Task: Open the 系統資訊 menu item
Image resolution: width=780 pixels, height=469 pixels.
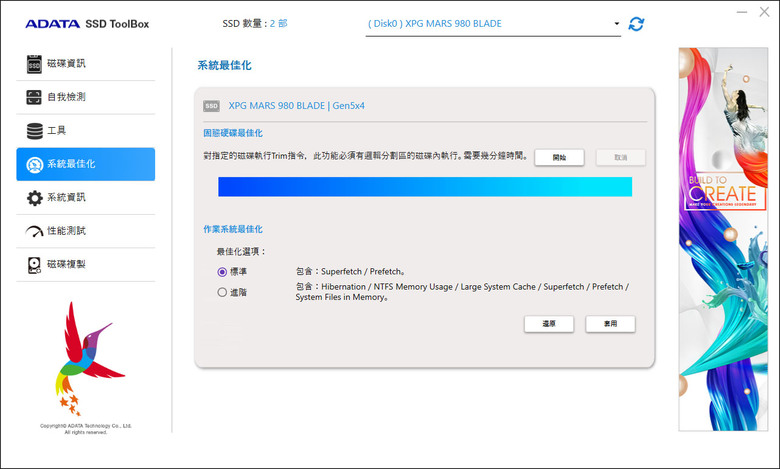Action: 86,197
